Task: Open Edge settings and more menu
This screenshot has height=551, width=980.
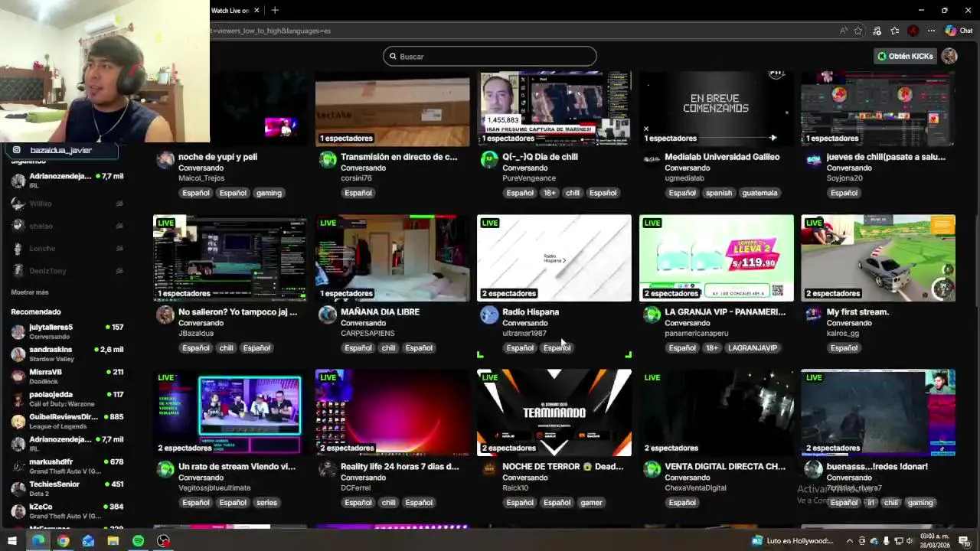Action: click(x=931, y=31)
